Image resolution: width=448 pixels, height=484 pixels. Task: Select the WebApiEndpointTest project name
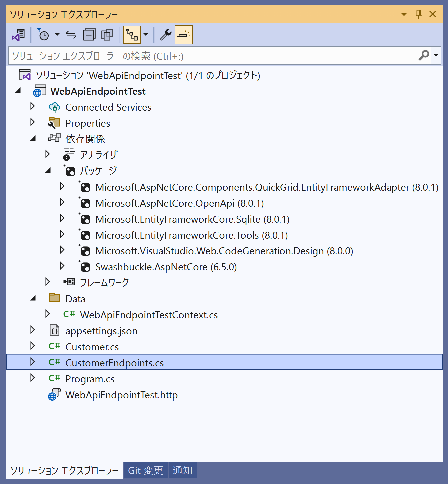[x=98, y=91]
